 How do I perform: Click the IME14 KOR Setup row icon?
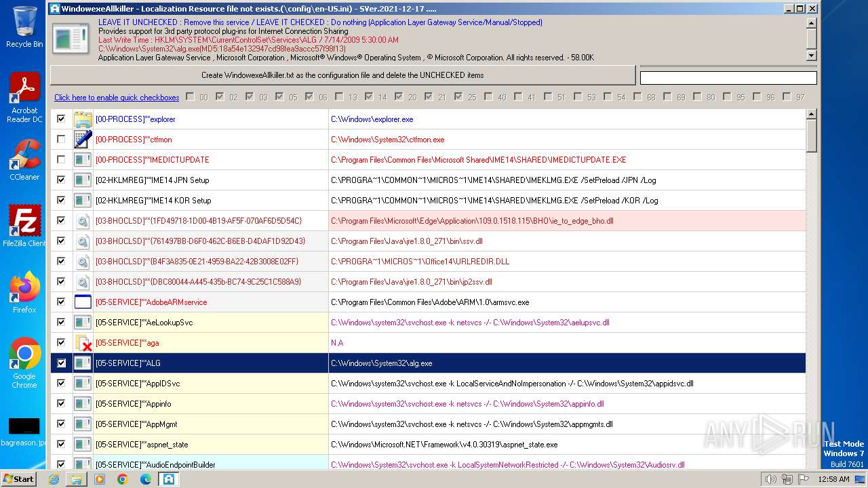coord(83,201)
